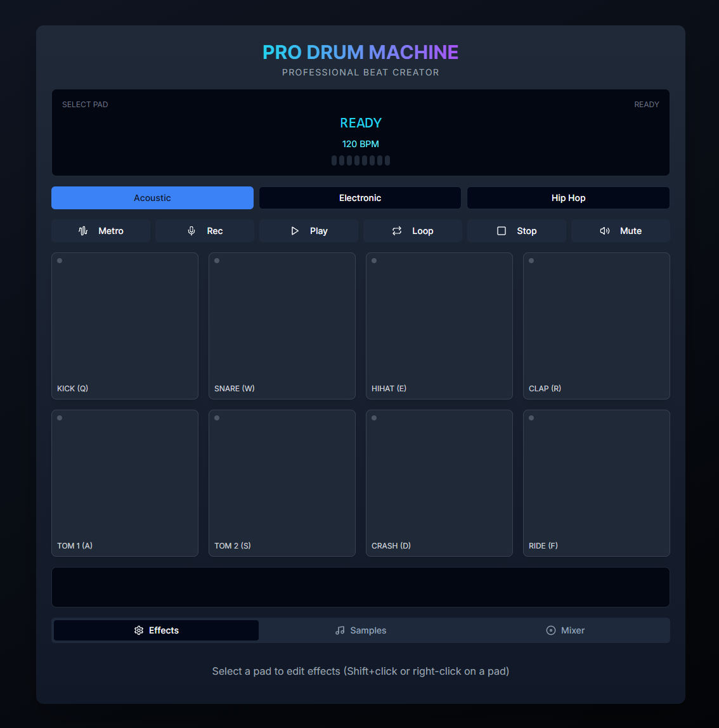
Task: Click the SELECT PAD label
Action: click(x=85, y=105)
